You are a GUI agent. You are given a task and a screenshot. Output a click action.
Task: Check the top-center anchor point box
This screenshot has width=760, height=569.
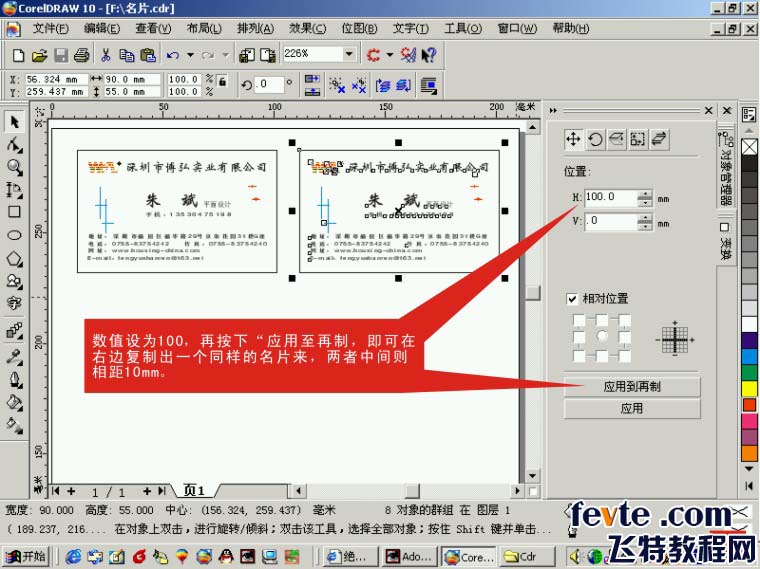[602, 320]
